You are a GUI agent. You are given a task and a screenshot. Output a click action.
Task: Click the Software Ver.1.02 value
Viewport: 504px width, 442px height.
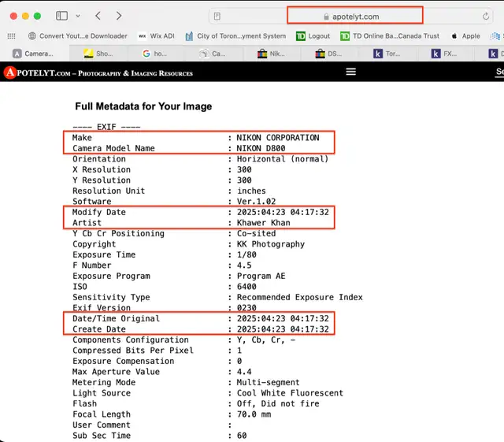(x=256, y=202)
